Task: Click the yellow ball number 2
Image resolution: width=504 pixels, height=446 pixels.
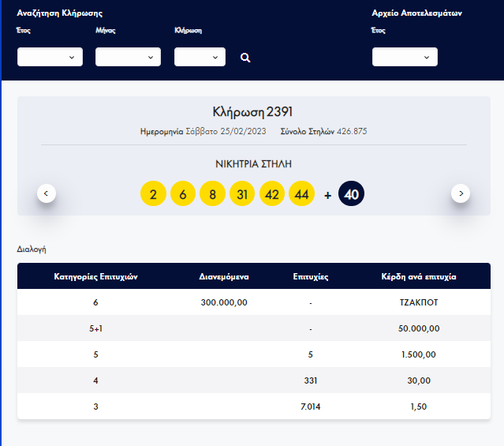Action: pyautogui.click(x=153, y=194)
